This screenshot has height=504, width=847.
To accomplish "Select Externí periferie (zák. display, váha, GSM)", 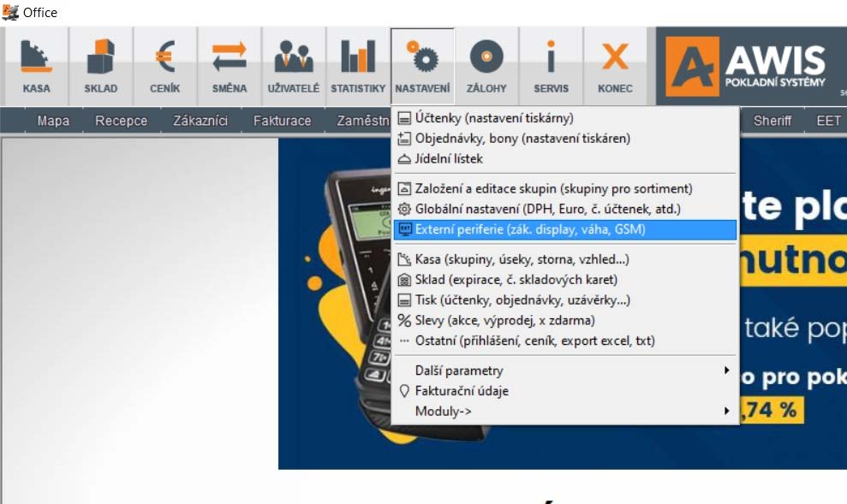I will pos(565,229).
